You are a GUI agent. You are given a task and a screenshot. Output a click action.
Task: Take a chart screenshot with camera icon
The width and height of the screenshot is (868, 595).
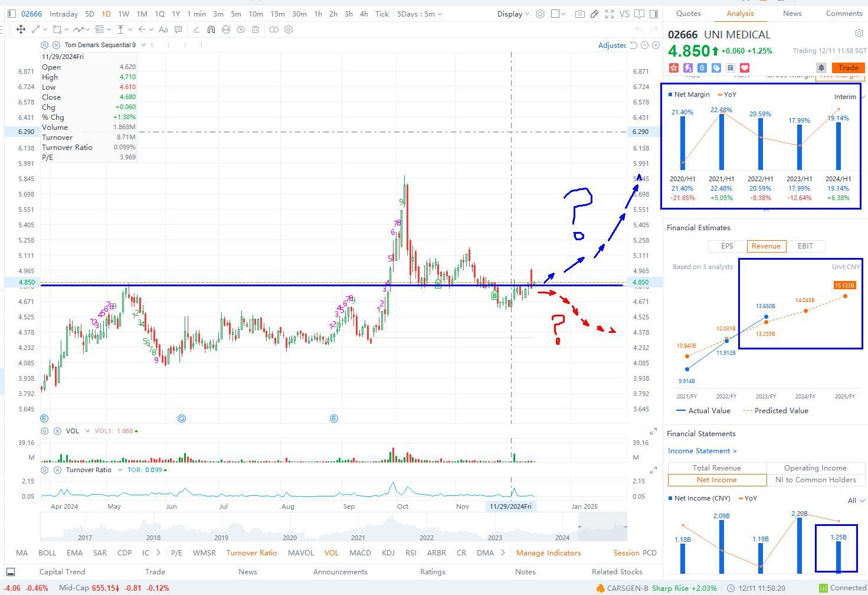point(580,14)
